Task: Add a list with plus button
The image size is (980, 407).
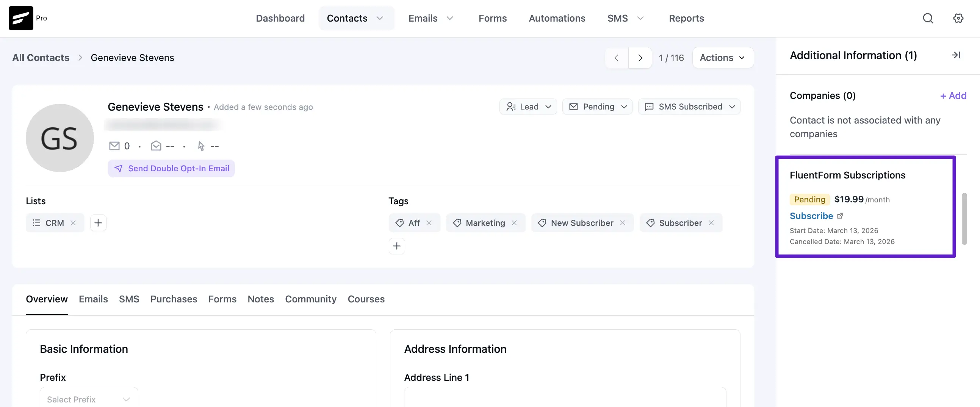Action: click(x=98, y=223)
